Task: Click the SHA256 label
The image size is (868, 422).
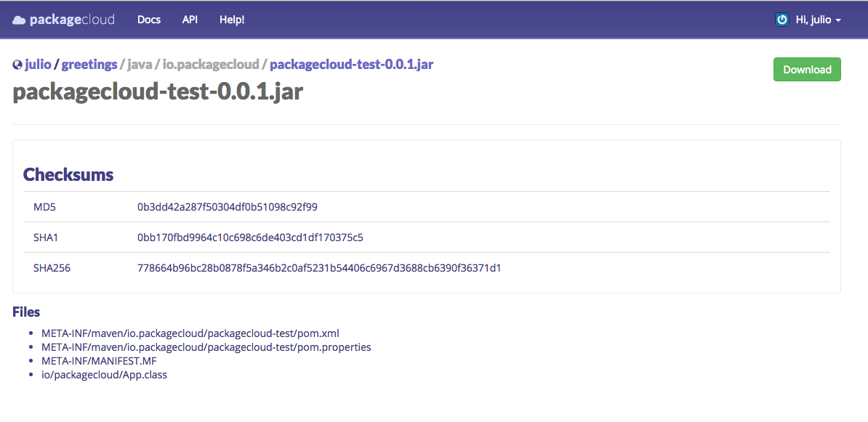Action: [52, 268]
